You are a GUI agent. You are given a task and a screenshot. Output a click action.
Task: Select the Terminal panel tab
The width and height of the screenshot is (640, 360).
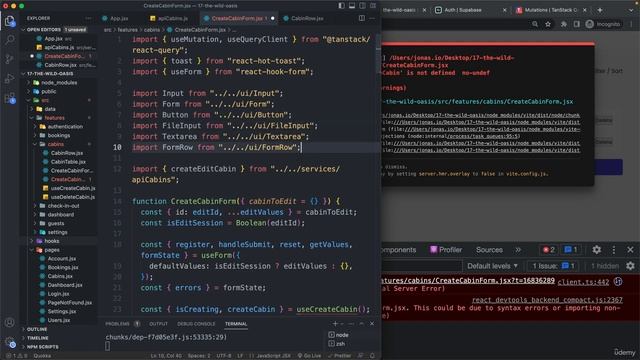[236, 324]
